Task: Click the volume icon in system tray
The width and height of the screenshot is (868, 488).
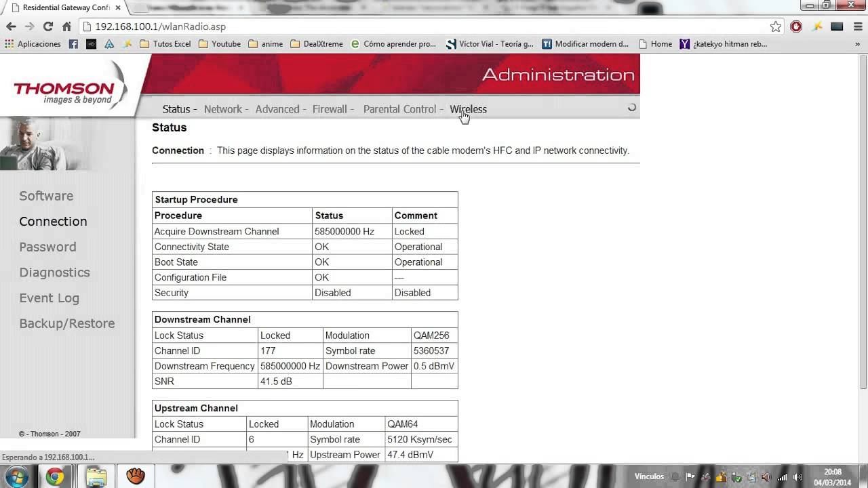Action: [766, 476]
